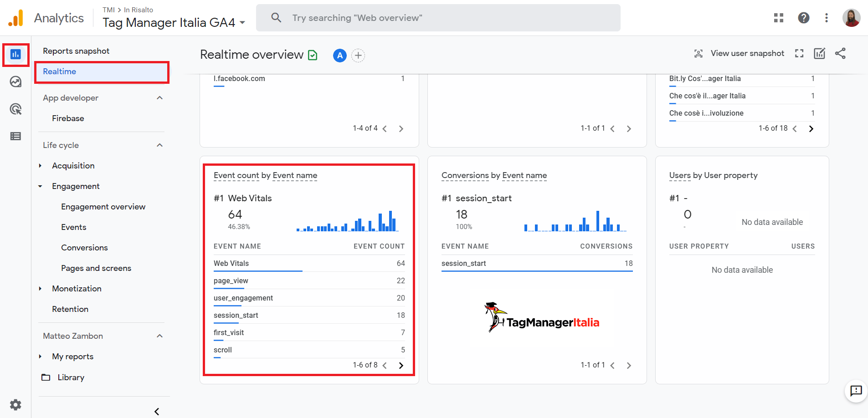Screen dimensions: 868x418
Task: Click Users by User property title
Action: (714, 175)
